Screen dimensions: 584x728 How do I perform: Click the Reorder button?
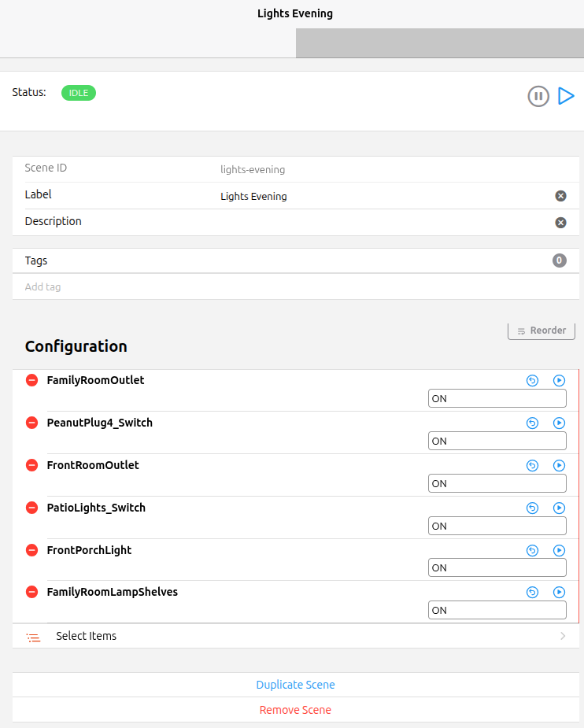click(x=541, y=331)
